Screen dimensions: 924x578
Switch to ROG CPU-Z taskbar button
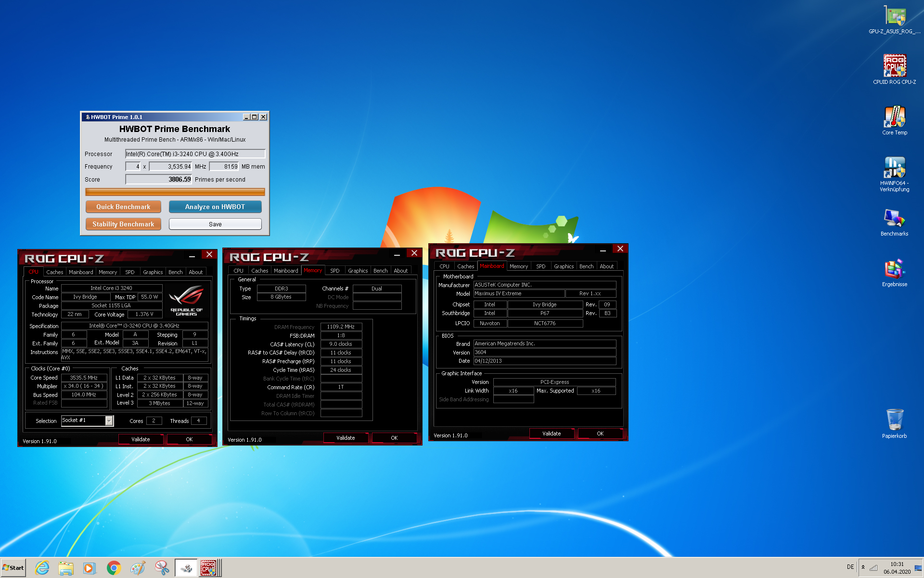click(210, 568)
